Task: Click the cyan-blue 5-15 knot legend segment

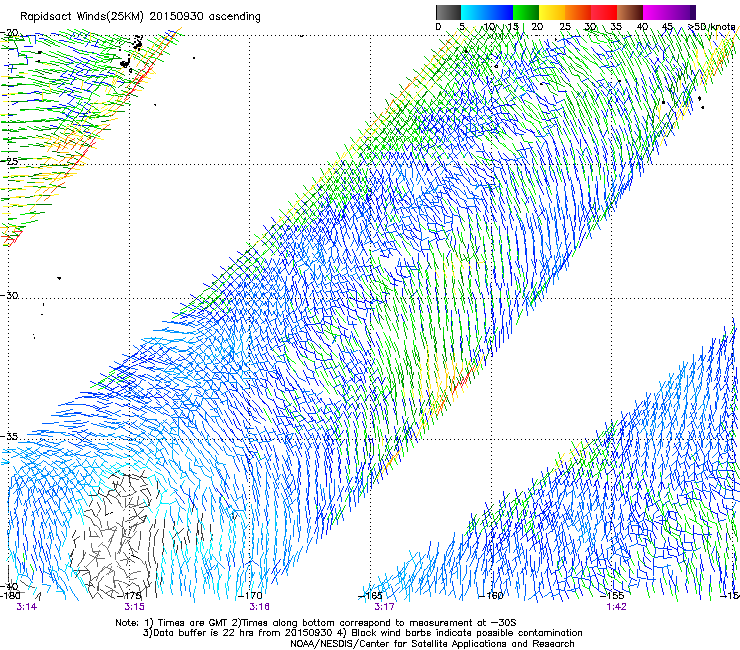Action: pyautogui.click(x=487, y=12)
